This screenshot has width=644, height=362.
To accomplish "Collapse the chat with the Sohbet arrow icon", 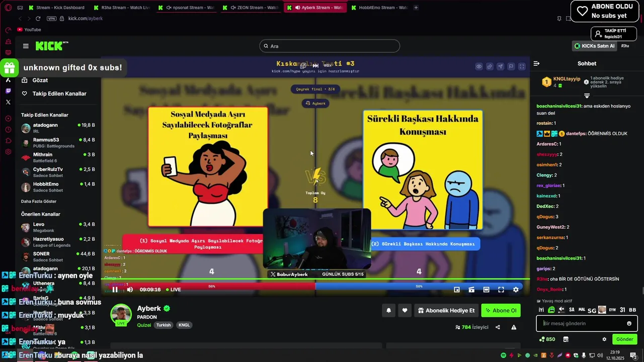I will [x=536, y=63].
